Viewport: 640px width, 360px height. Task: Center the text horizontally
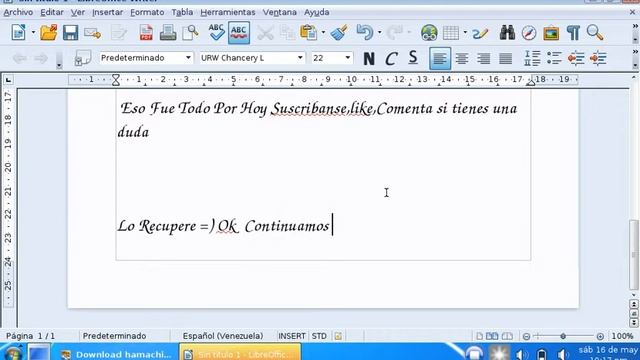462,59
